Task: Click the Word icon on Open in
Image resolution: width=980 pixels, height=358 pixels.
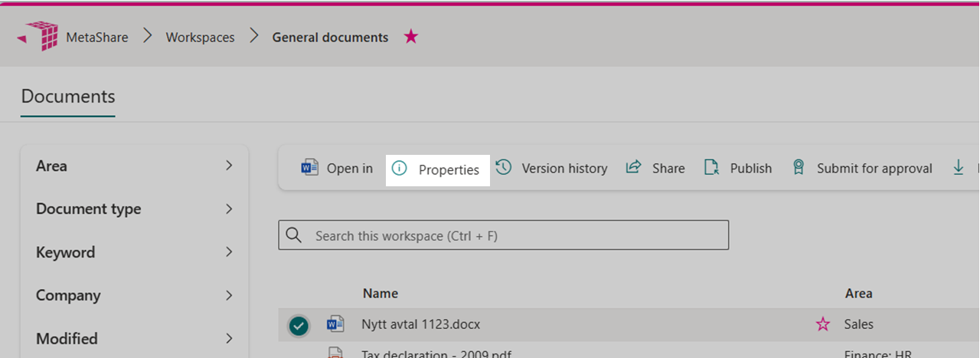Action: [x=310, y=168]
